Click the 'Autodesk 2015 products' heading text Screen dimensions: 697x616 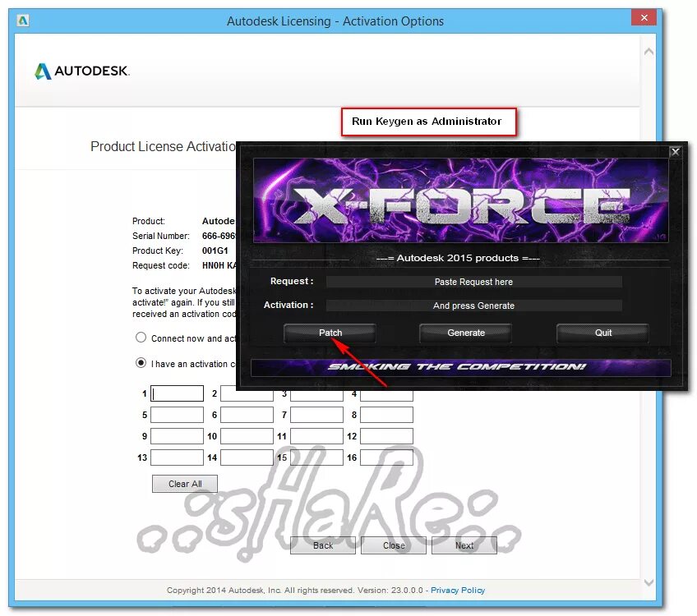click(x=457, y=258)
